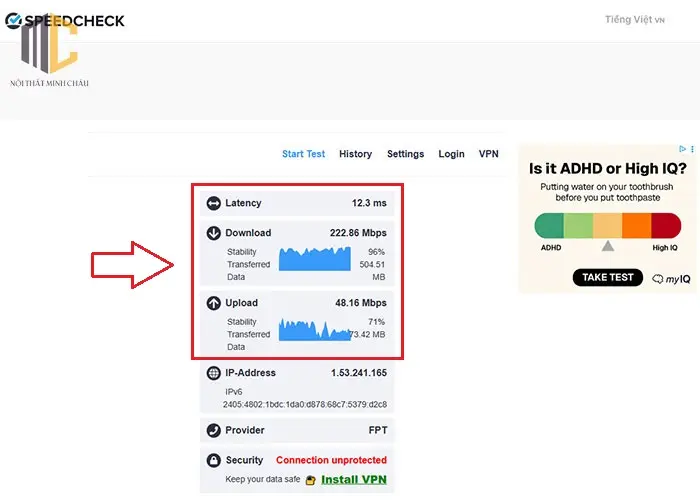
Task: Click the padlock emoji beside Install VPN
Action: point(310,480)
